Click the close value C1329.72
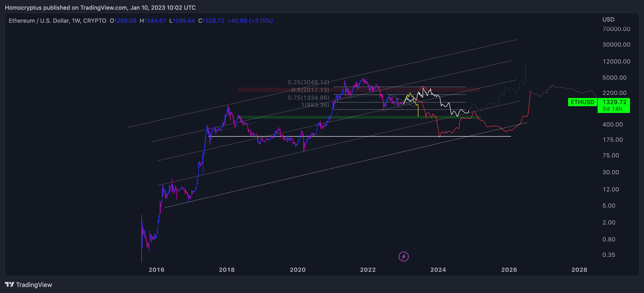644x293 pixels. [211, 21]
